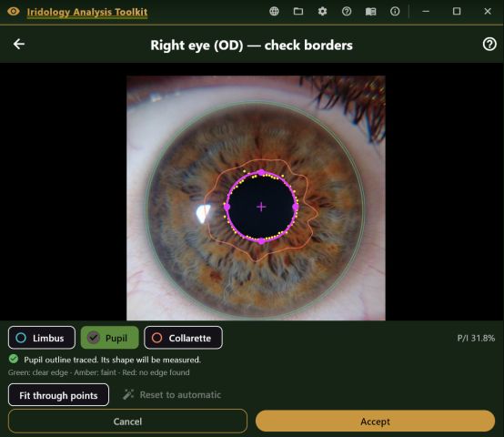
Task: Open settings gear icon
Action: [322, 12]
